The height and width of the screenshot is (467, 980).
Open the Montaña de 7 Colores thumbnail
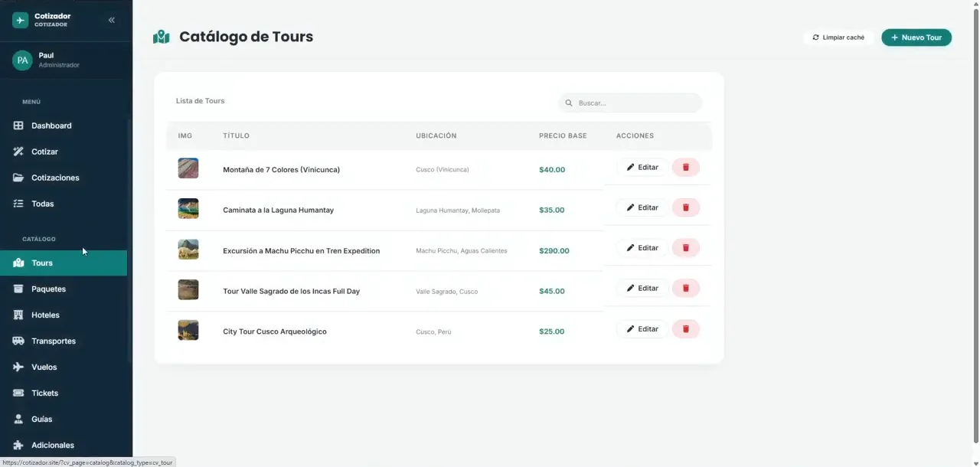point(188,168)
